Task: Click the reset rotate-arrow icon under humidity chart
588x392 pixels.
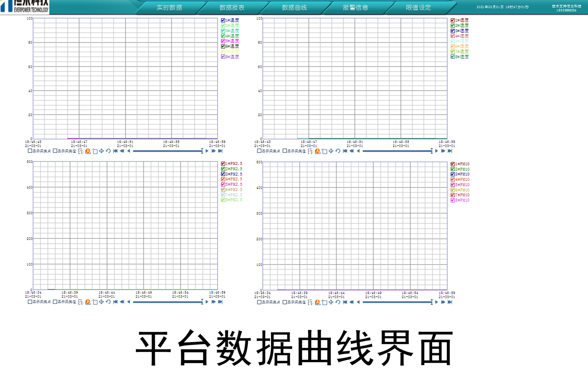Action: 338,151
